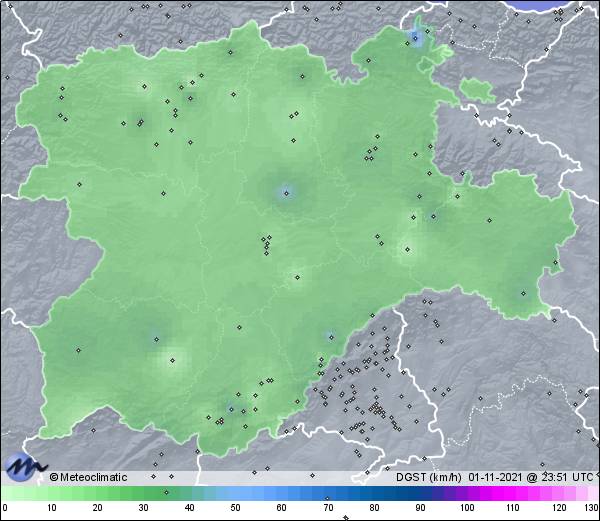Screen dimensions: 600x521
Task: Click the 23:51 UTC timestamp
Action: point(566,477)
